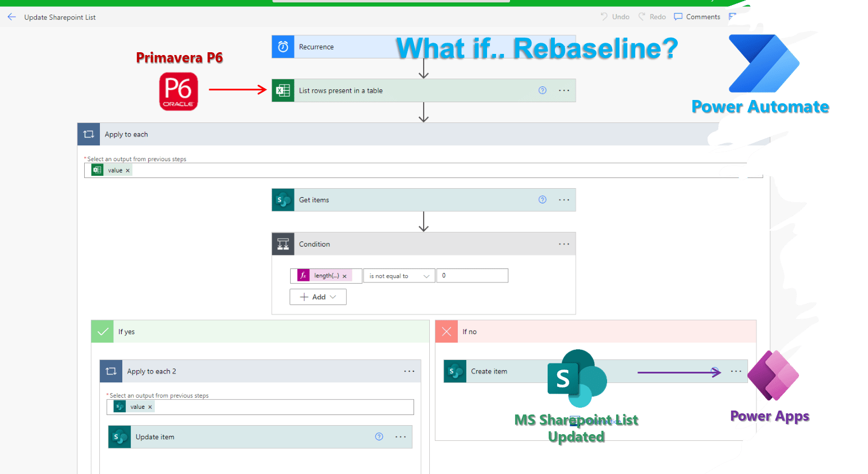This screenshot has height=474, width=868.
Task: Click Undo in the top toolbar
Action: [x=615, y=17]
